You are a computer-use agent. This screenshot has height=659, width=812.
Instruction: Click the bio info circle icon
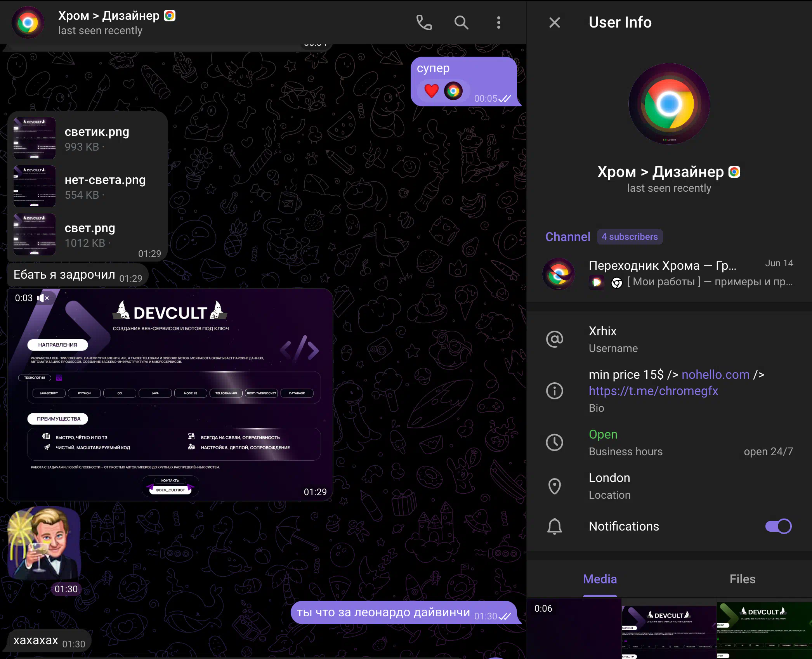click(x=555, y=391)
